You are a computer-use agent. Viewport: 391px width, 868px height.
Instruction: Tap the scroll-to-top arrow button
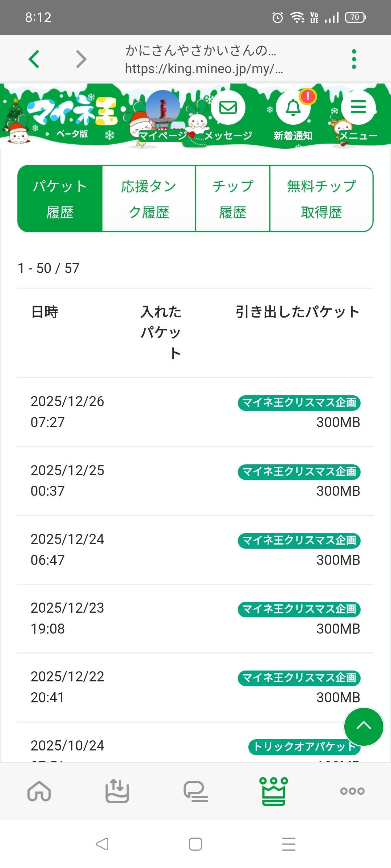(x=363, y=726)
